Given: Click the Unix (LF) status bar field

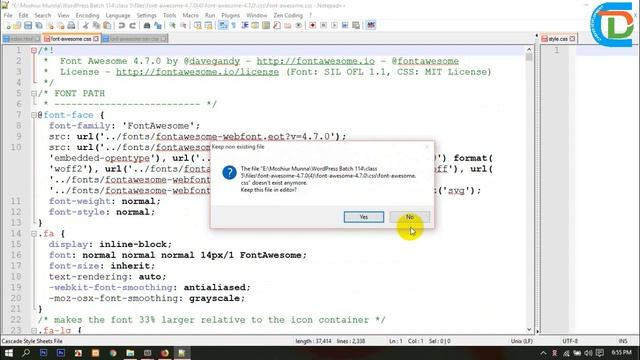Looking at the screenshot, I should tap(522, 341).
